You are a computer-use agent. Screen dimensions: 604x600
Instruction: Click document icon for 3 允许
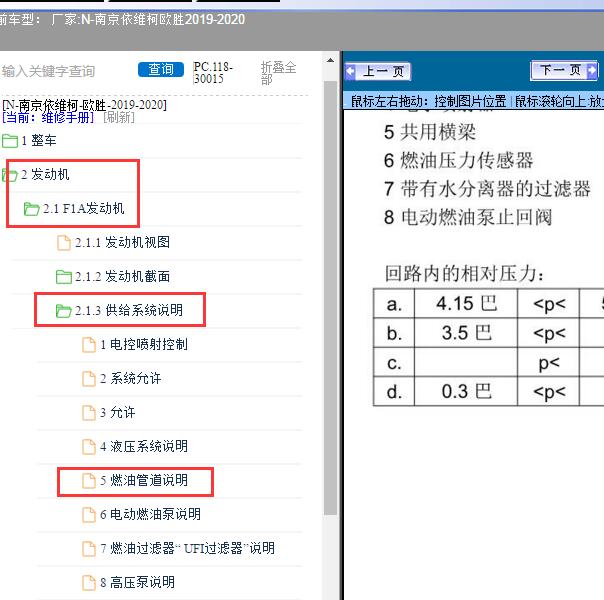[x=89, y=413]
